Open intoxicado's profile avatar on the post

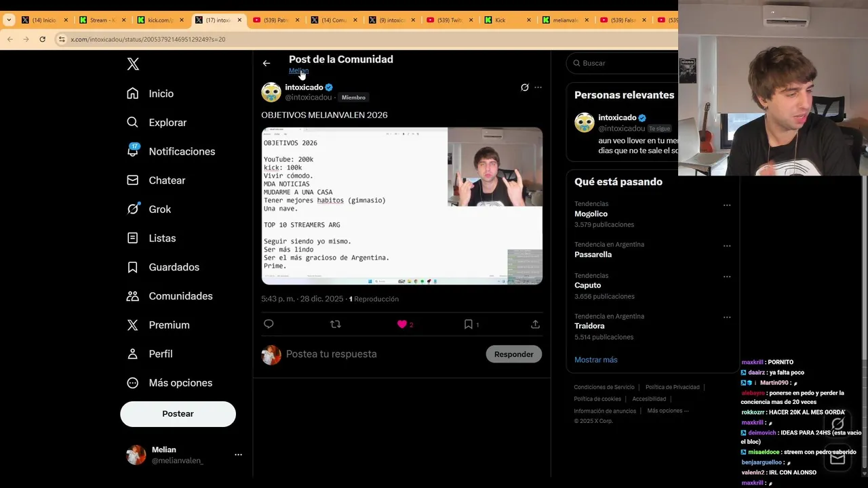pyautogui.click(x=271, y=92)
